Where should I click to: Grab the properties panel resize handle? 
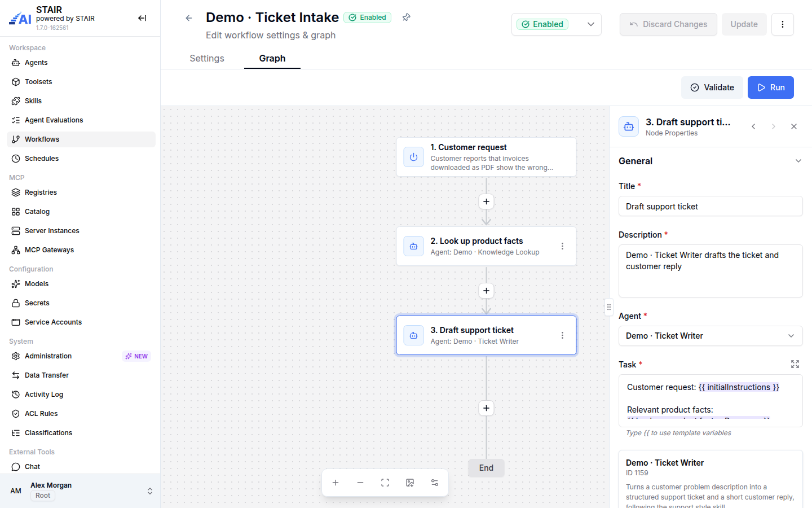(609, 307)
